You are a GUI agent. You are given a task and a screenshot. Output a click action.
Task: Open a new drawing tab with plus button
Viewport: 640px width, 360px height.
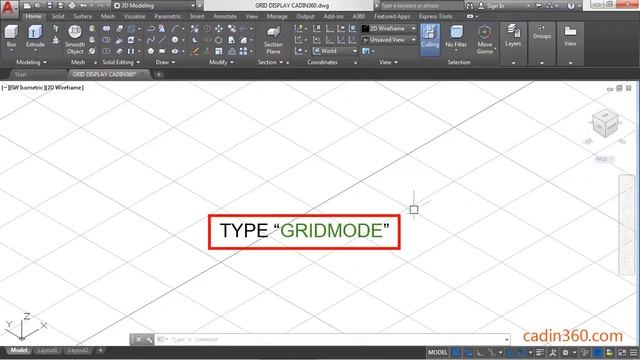[158, 74]
